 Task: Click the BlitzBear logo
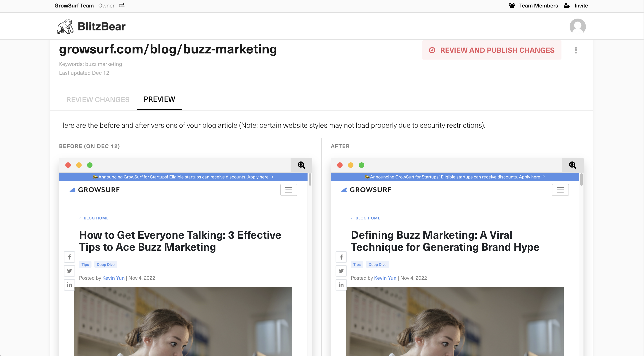click(x=91, y=26)
